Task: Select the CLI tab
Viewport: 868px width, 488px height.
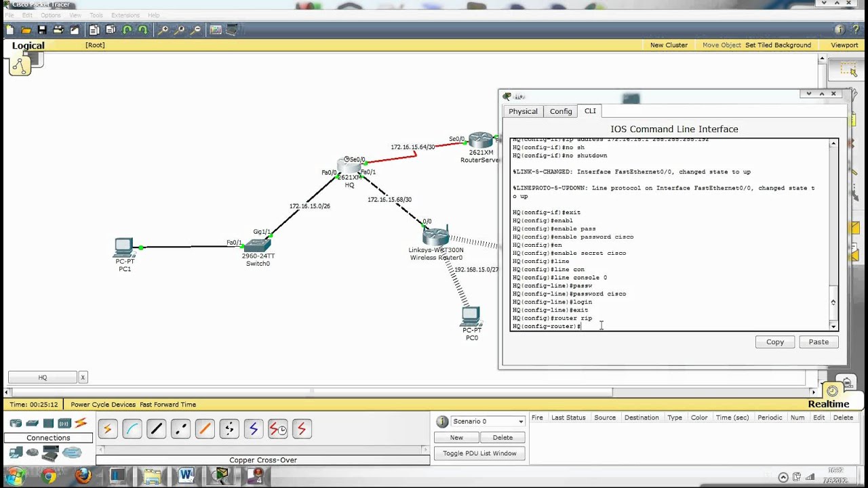Action: pyautogui.click(x=590, y=111)
